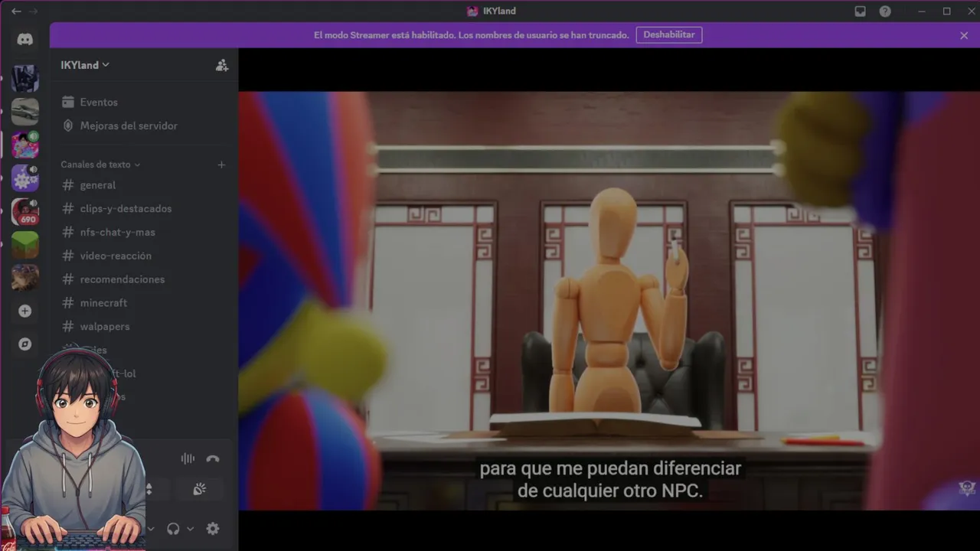This screenshot has width=980, height=551.
Task: Open Discord home direct messages
Action: [25, 39]
